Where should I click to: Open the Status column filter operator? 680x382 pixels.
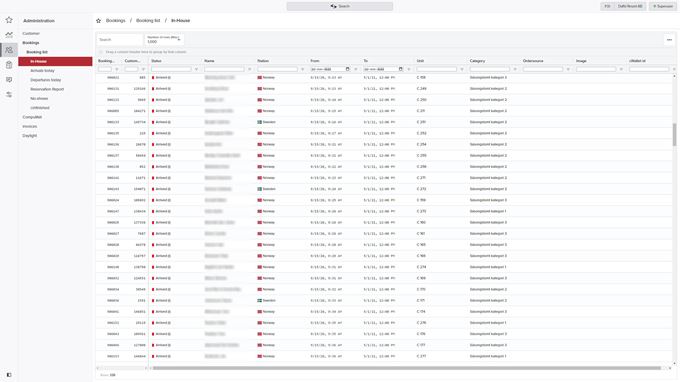[x=196, y=69]
